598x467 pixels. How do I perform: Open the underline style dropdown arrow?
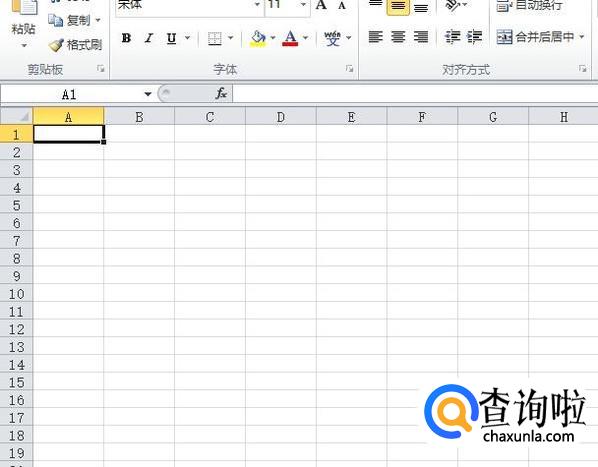187,38
